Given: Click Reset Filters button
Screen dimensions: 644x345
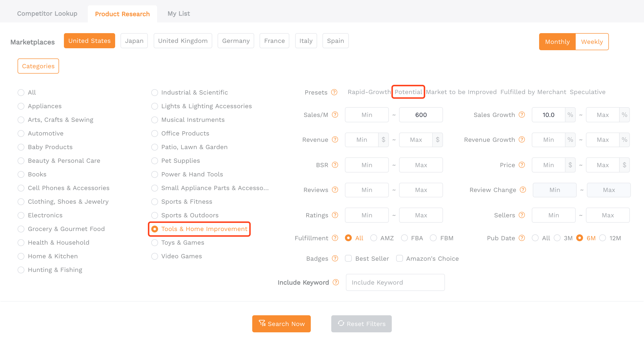Looking at the screenshot, I should 361,324.
